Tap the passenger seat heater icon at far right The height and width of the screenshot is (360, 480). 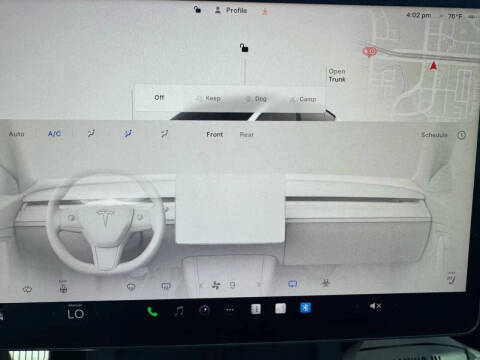(451, 277)
